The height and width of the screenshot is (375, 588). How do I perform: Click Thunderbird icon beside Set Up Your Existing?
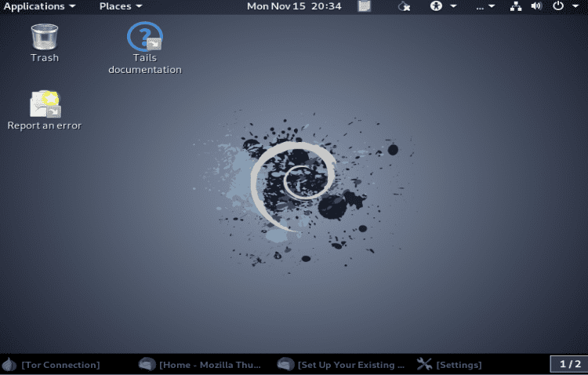tap(285, 364)
